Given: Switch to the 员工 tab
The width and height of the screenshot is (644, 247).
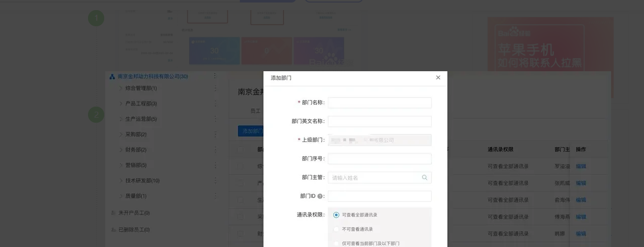Looking at the screenshot, I should pyautogui.click(x=255, y=111).
